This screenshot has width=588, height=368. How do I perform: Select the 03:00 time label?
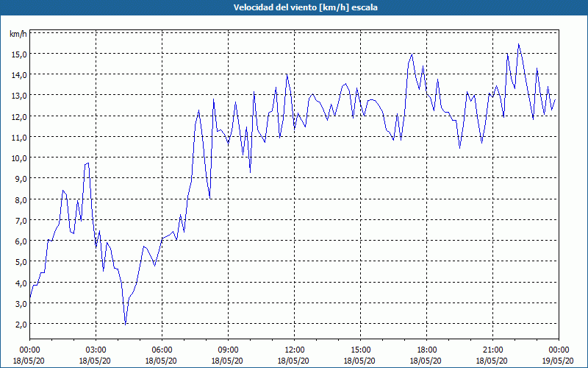tap(96, 350)
